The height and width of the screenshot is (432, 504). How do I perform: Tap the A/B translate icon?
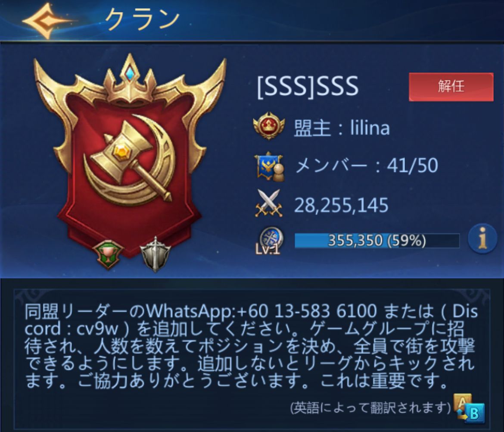tap(469, 407)
